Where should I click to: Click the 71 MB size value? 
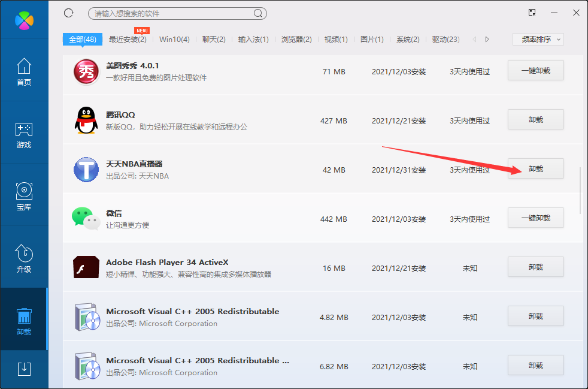point(334,72)
